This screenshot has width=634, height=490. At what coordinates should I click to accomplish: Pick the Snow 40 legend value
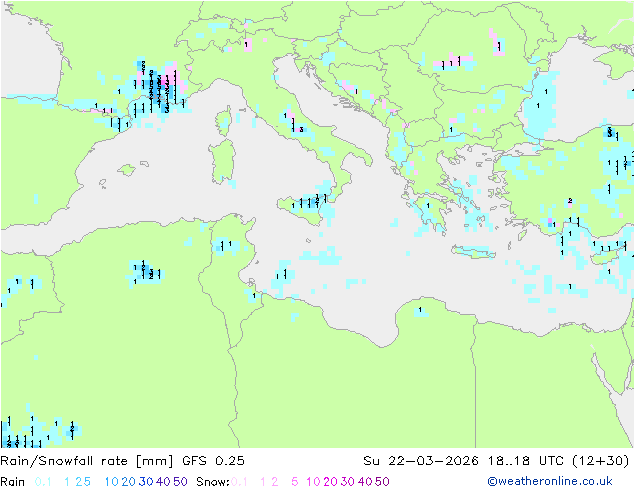pyautogui.click(x=365, y=482)
